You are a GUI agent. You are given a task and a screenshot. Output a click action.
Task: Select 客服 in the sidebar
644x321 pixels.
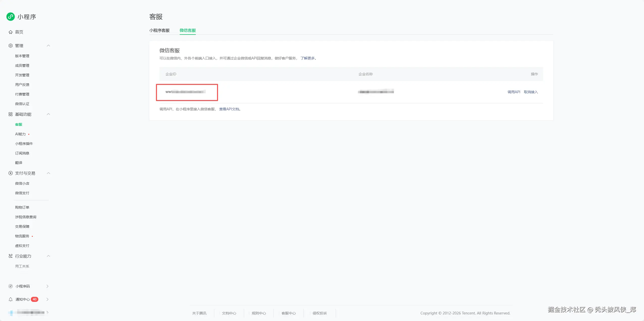tap(19, 124)
